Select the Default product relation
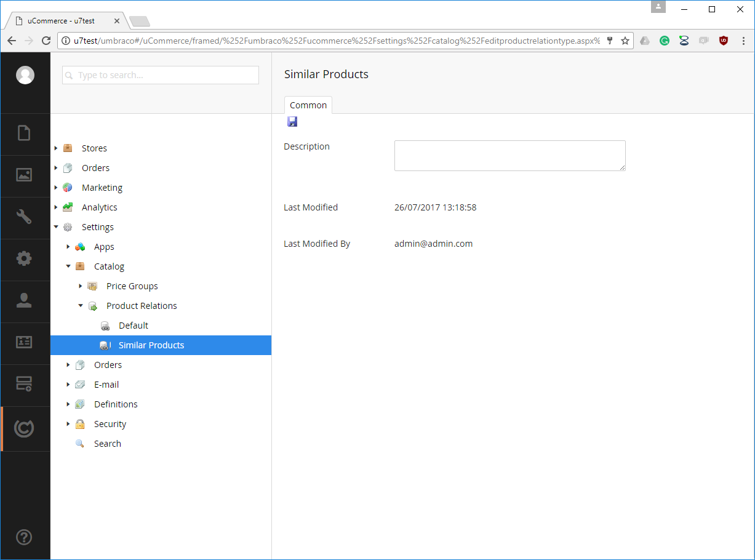 tap(134, 326)
